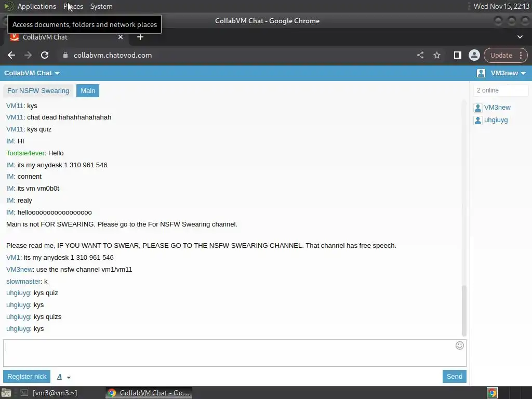This screenshot has height=399, width=532.
Task: Click the chat scrollbar thumb
Action: tap(464, 311)
